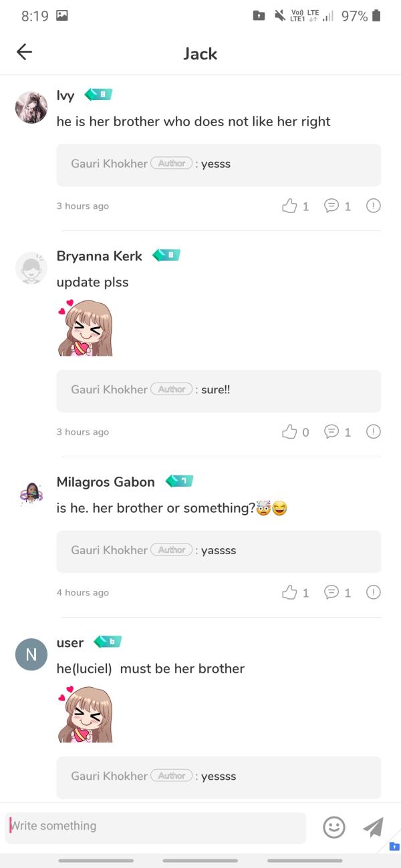This screenshot has width=401, height=868.
Task: Report Milagros Gabon's comment
Action: [374, 592]
